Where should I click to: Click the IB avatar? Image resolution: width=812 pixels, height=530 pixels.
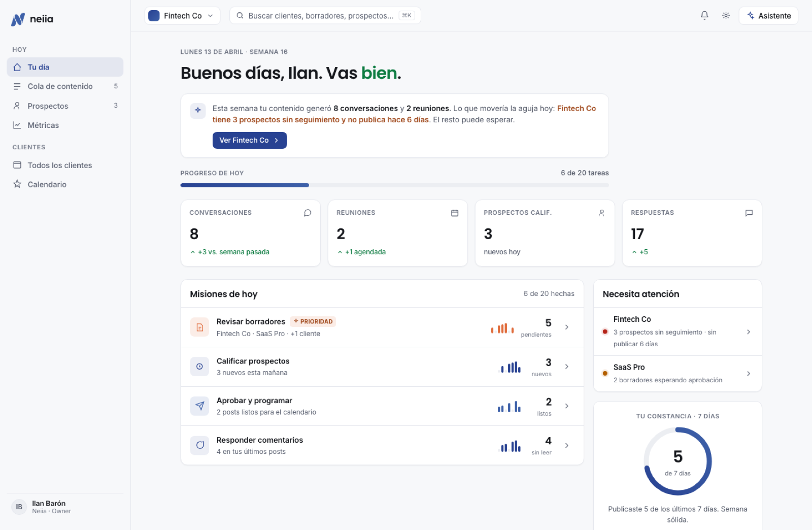coord(19,507)
